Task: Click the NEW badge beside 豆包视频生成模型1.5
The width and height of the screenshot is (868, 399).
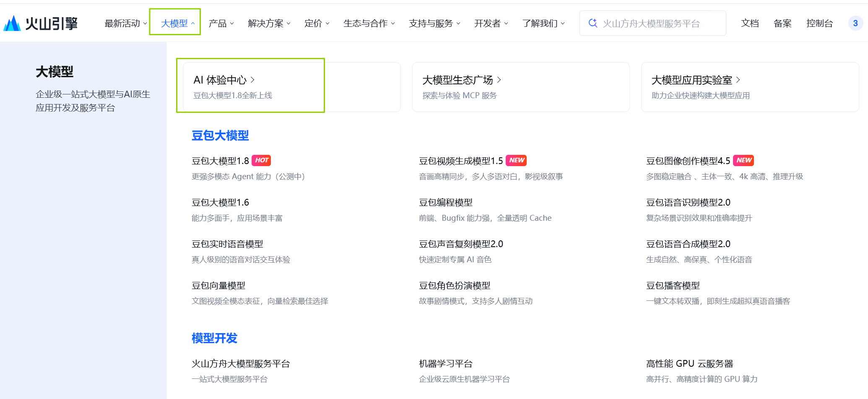Action: pyautogui.click(x=517, y=160)
